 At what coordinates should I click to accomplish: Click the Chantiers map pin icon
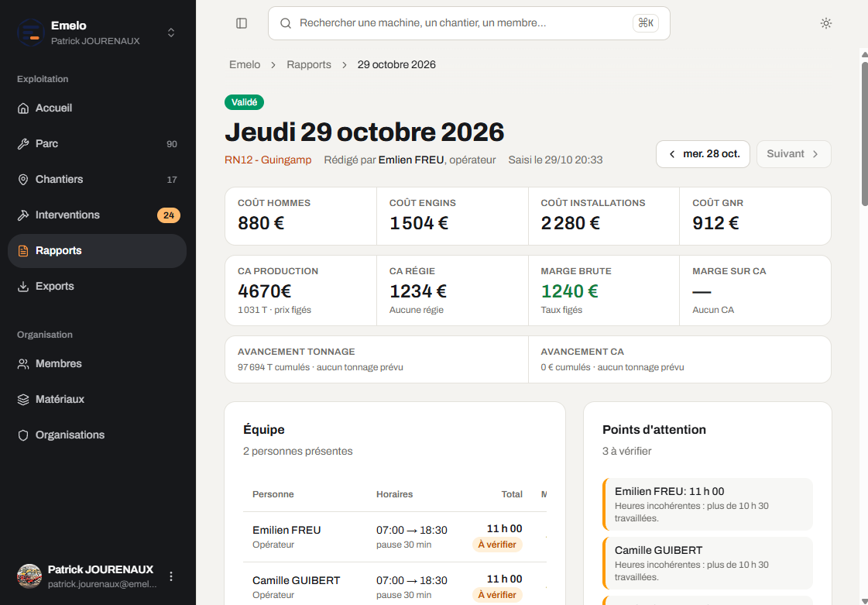point(23,180)
